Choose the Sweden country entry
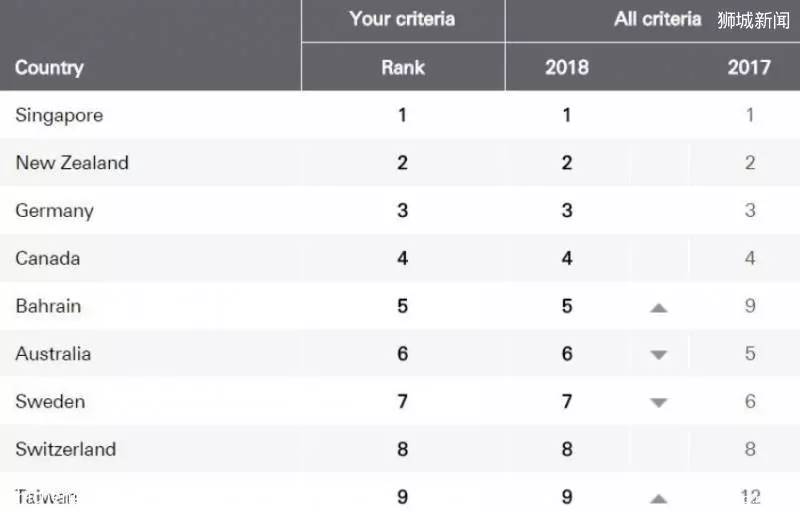Image resolution: width=800 pixels, height=511 pixels. point(50,401)
